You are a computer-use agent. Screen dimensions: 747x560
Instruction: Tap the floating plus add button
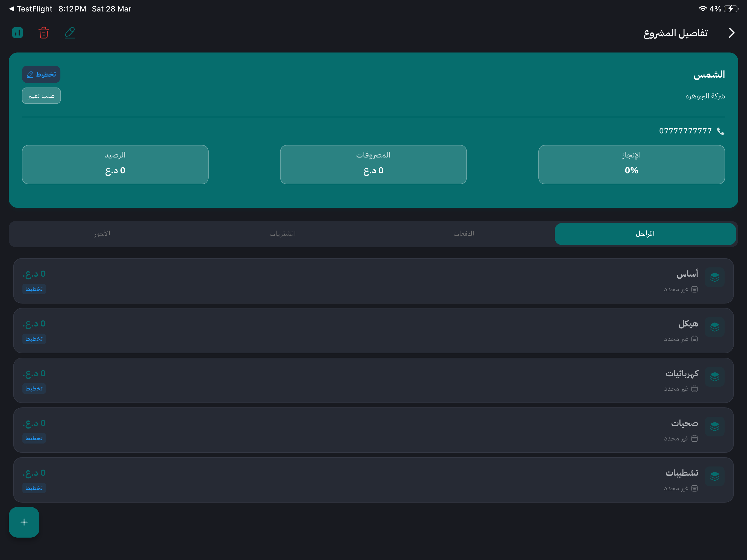[x=24, y=522]
